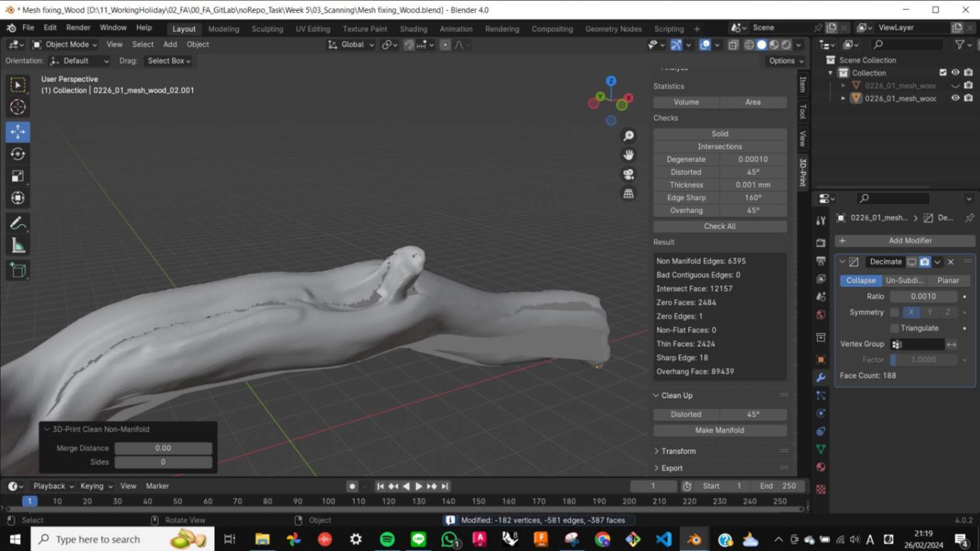Open the Object Data properties tab icon
Screen dimensions: 980x551
(x=821, y=449)
